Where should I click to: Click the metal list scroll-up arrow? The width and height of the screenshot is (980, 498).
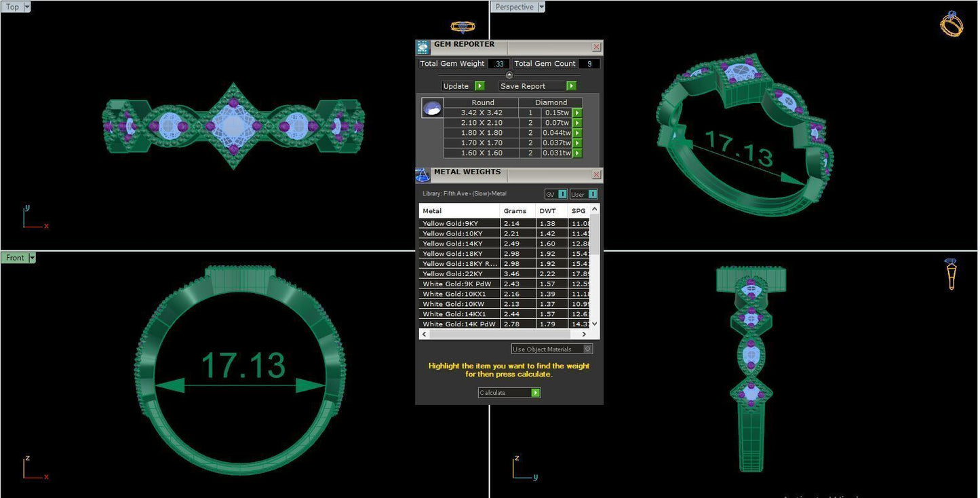(595, 209)
